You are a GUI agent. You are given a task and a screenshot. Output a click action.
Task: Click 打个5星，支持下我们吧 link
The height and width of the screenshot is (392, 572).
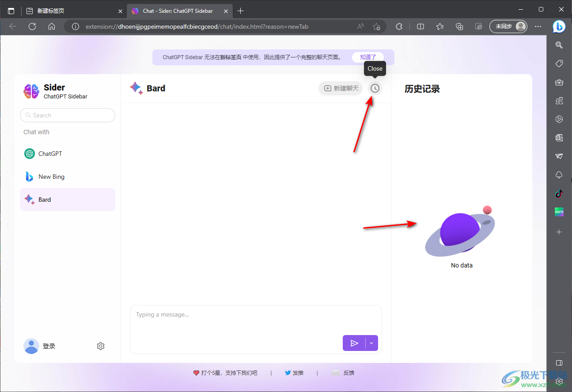225,373
